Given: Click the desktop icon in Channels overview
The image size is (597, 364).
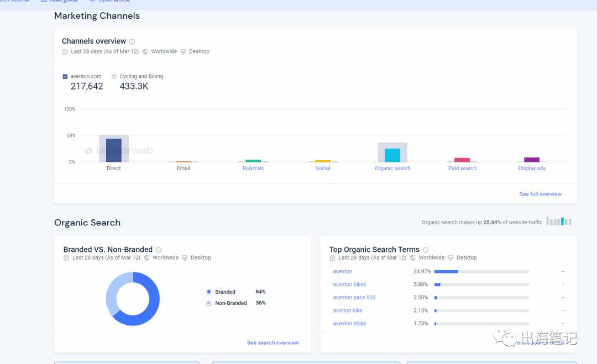Looking at the screenshot, I should [x=183, y=52].
